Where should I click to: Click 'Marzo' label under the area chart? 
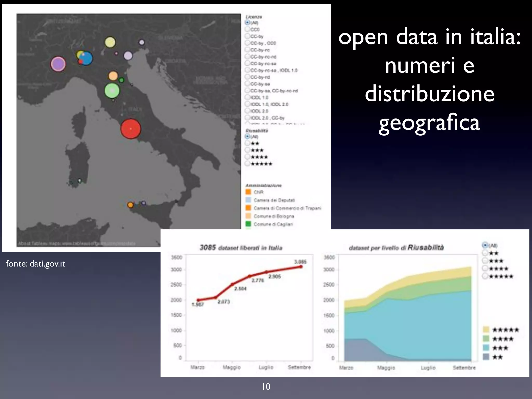[x=346, y=368]
